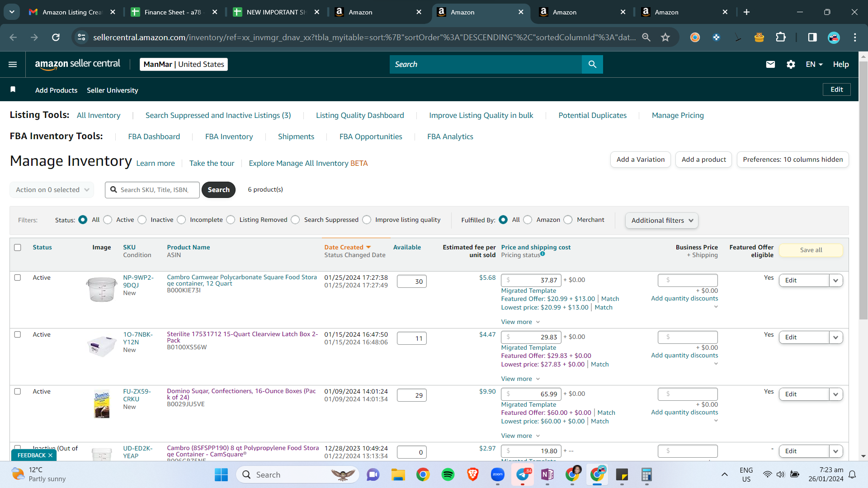Filter Fulfilled By Merchant
The width and height of the screenshot is (868, 488).
568,220
